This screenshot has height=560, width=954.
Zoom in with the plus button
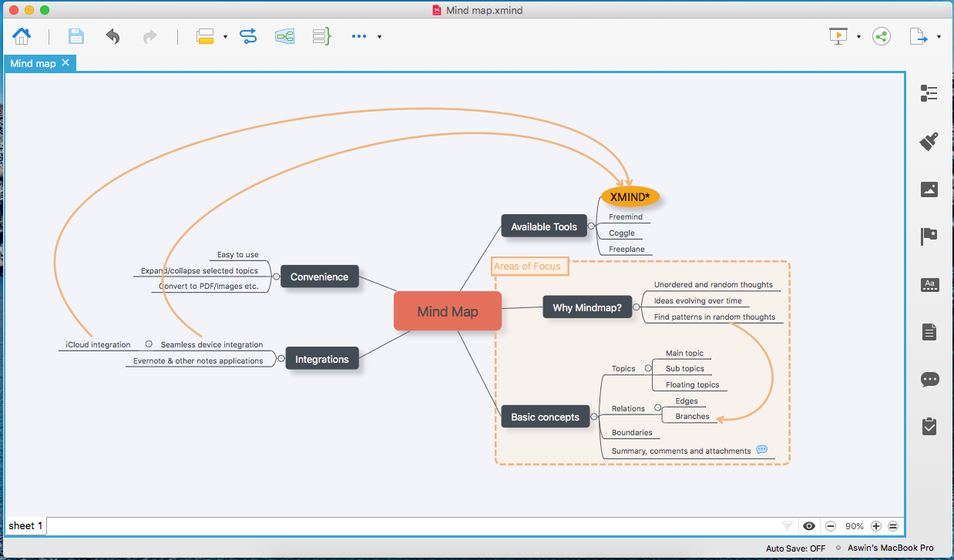[x=876, y=526]
